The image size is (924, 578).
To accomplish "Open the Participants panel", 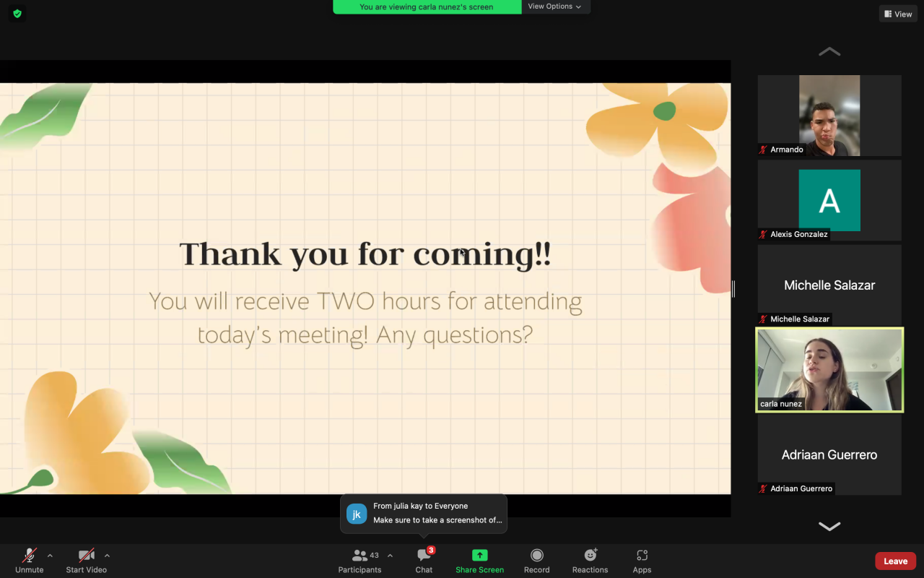I will (x=359, y=560).
